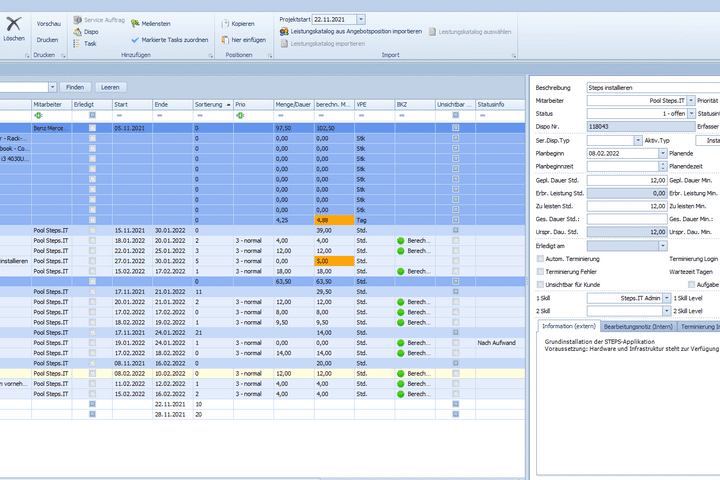This screenshot has width=720, height=480.
Task: Switch to Bearbeitungsnotiz (Intern) tab
Action: 639,326
